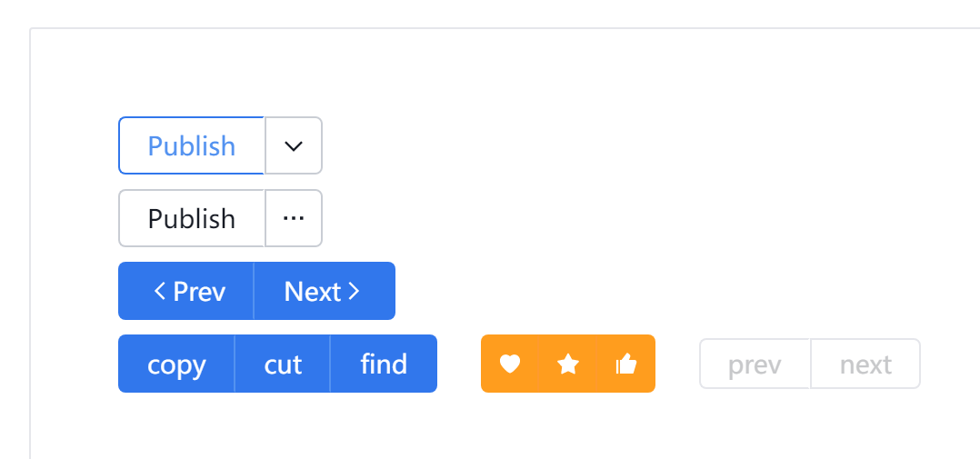Advance using the blue Next button
The image size is (980, 459).
pos(325,290)
